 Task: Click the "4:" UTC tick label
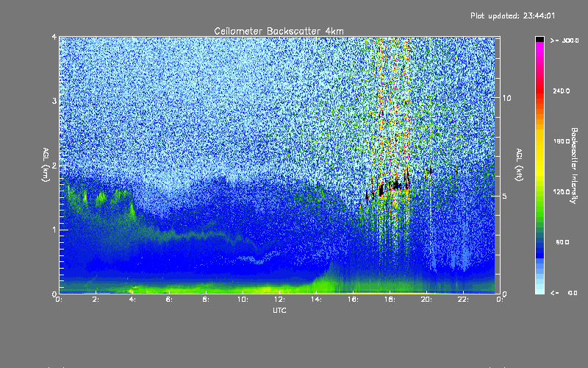(x=133, y=300)
